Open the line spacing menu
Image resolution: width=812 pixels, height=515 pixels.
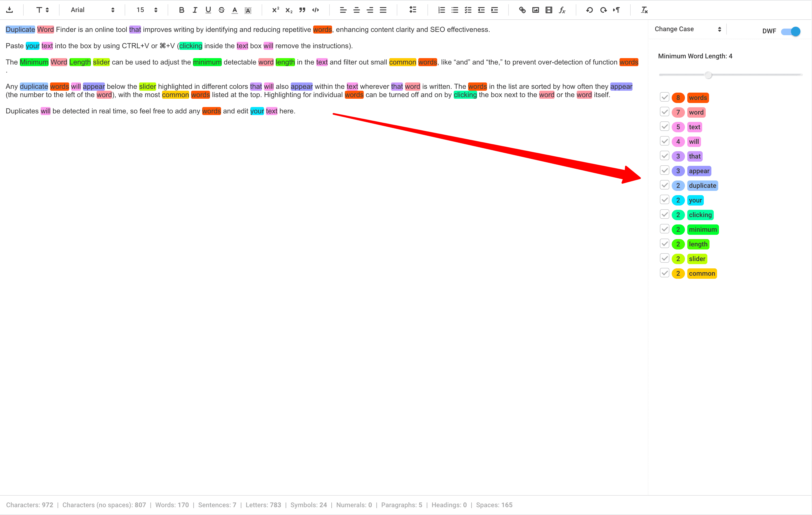(413, 10)
